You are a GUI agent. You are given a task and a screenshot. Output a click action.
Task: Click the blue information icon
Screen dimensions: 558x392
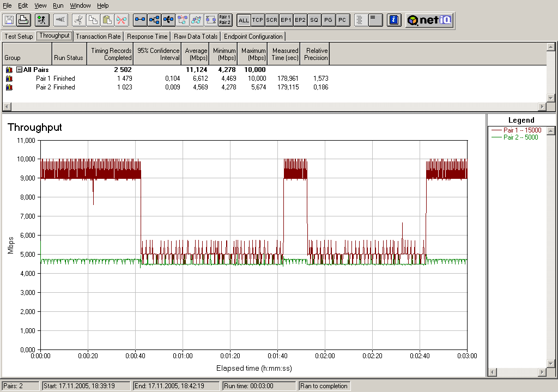[x=394, y=20]
